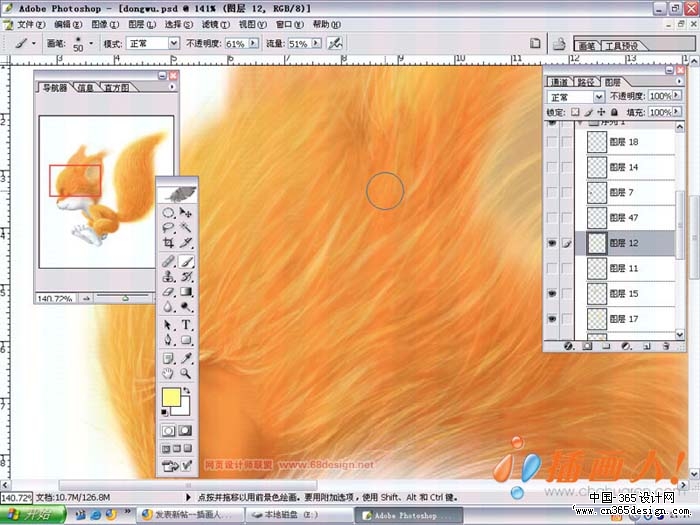Select the Notes tool

click(x=168, y=358)
